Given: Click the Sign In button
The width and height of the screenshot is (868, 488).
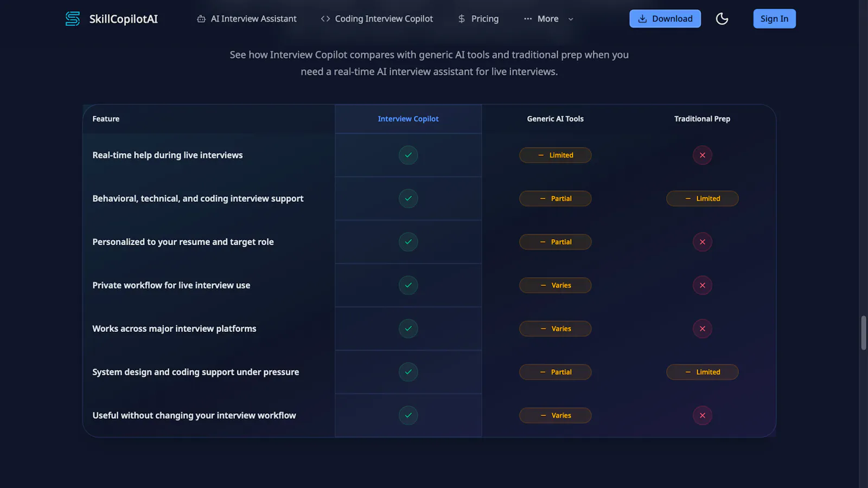Looking at the screenshot, I should click(774, 18).
